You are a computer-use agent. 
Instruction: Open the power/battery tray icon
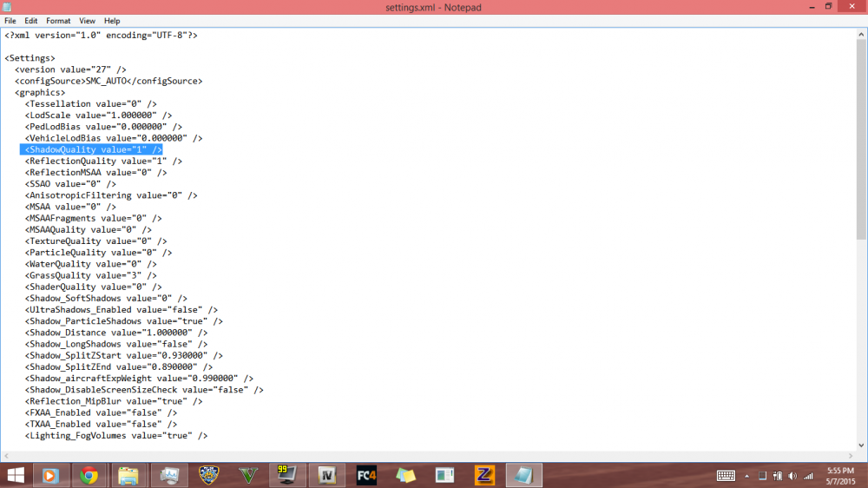coord(778,476)
